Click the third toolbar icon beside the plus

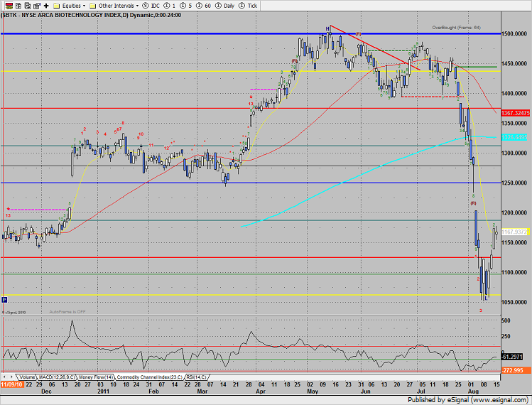(x=28, y=6)
